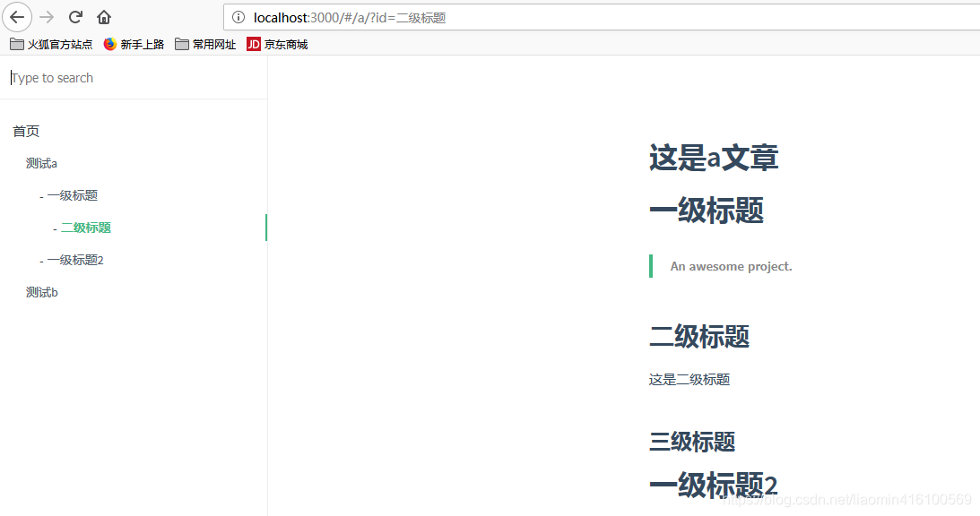The image size is (980, 516).
Task: Click the forward navigation arrow
Action: click(47, 17)
